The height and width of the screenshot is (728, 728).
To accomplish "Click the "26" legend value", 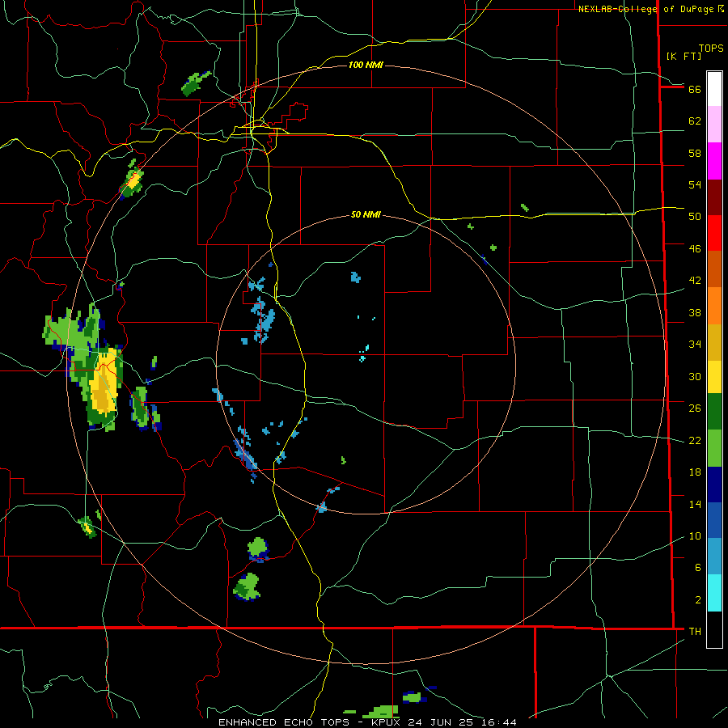I will coord(695,408).
